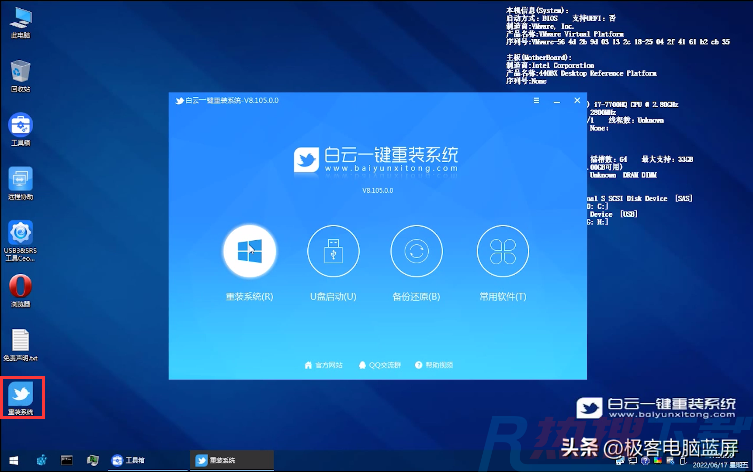753x472 pixels.
Task: Click the monitor tray icon
Action: (632, 461)
